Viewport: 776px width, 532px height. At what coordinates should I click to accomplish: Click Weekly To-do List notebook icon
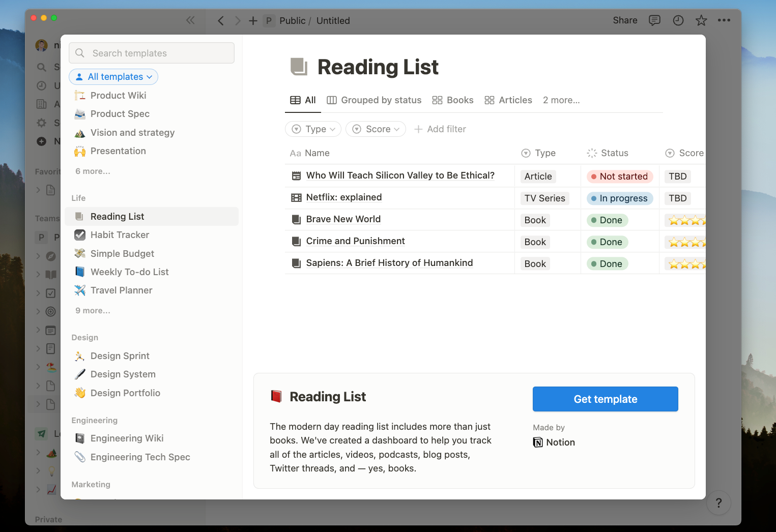tap(80, 272)
